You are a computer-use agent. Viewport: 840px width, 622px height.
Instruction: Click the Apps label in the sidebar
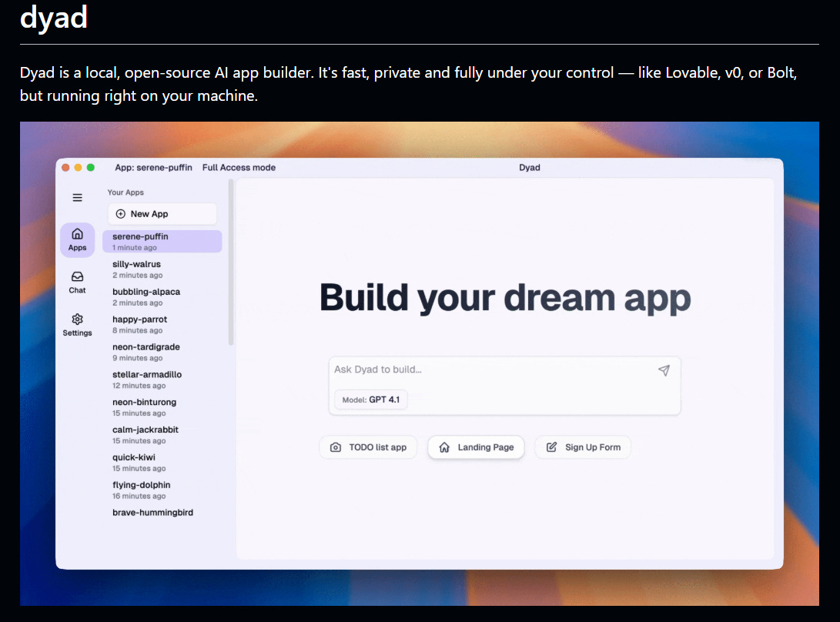tap(77, 248)
